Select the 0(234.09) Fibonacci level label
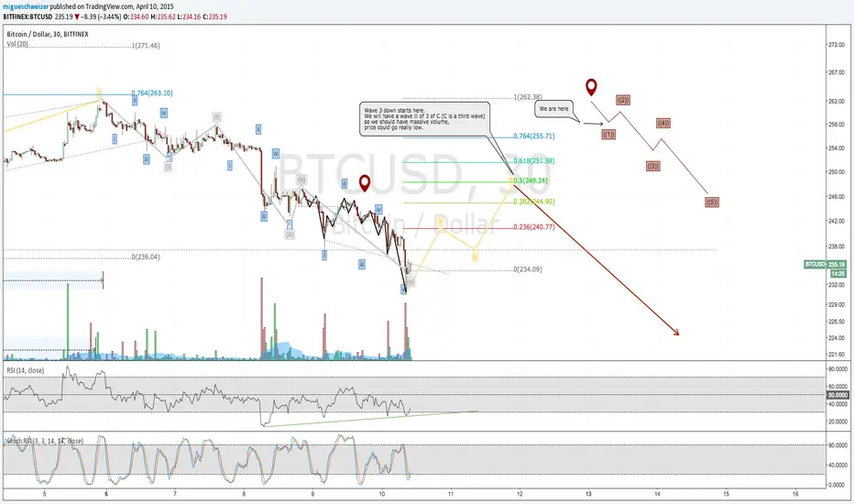This screenshot has height=504, width=854. [528, 269]
